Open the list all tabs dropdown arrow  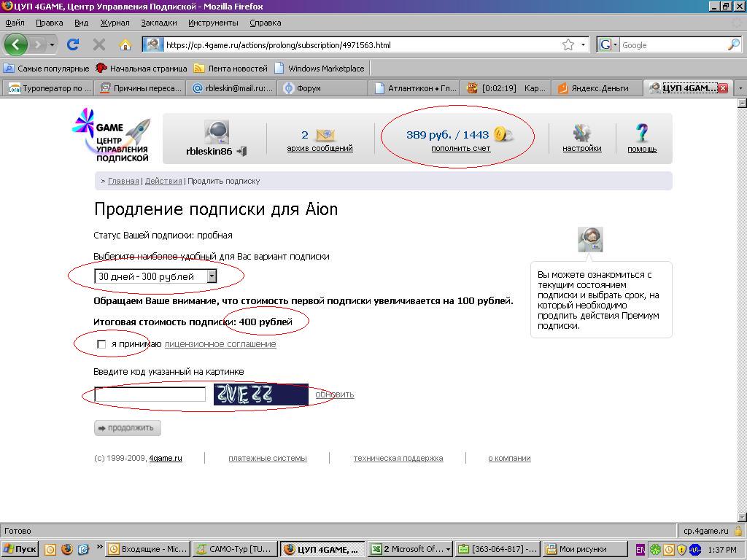[740, 88]
